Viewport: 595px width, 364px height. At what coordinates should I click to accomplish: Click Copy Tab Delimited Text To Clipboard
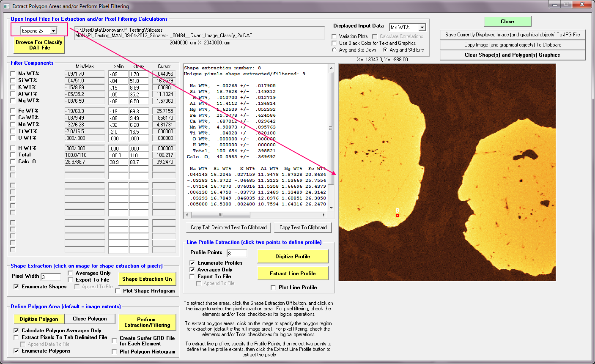pyautogui.click(x=228, y=227)
